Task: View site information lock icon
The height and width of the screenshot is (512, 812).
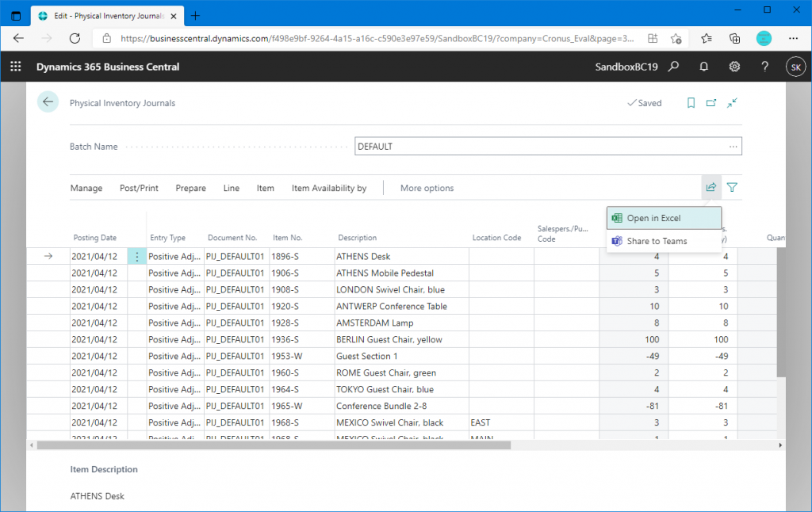Action: 107,38
